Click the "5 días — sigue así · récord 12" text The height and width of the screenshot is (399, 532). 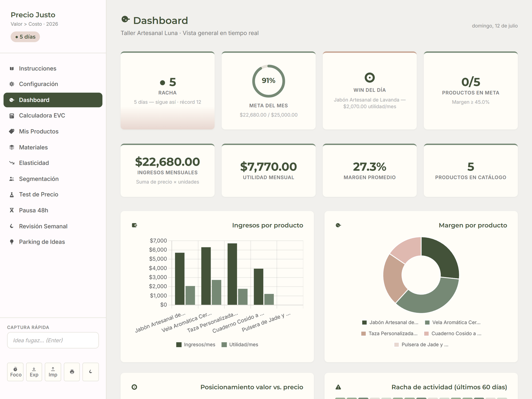(x=168, y=102)
